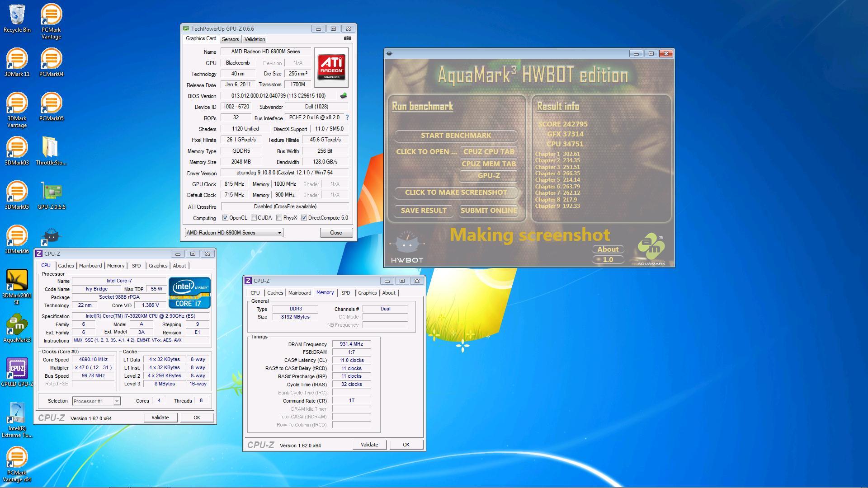
Task: Open the PCMark Vantage desktop shortcut
Action: click(51, 22)
